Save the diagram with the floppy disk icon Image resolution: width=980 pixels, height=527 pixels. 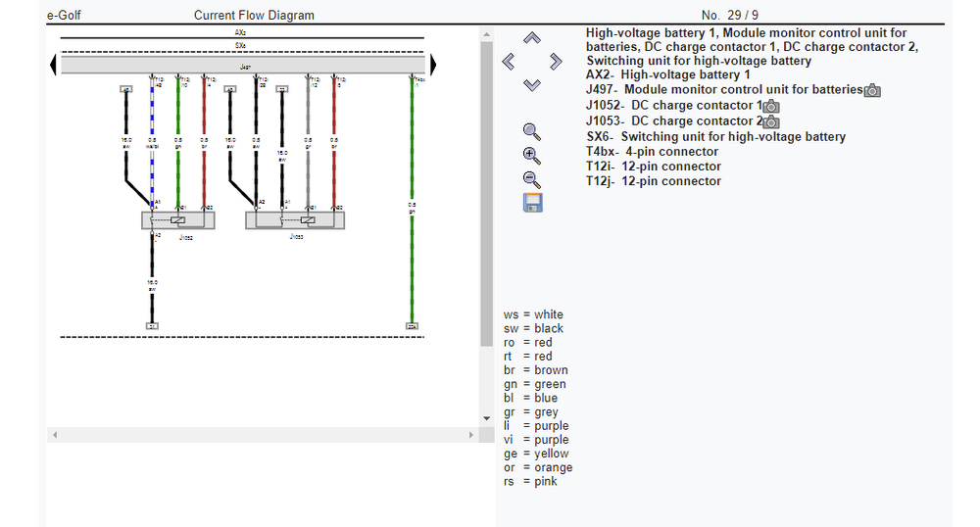point(532,203)
